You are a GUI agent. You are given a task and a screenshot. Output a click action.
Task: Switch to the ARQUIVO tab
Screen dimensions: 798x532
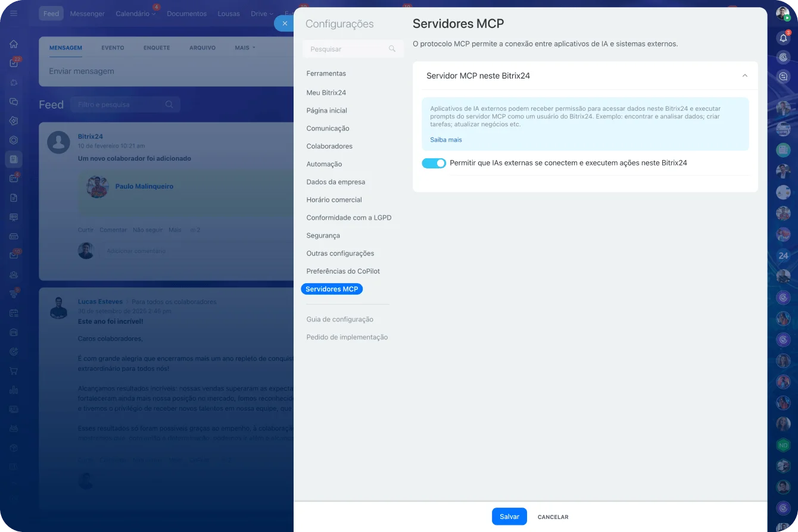coord(202,48)
